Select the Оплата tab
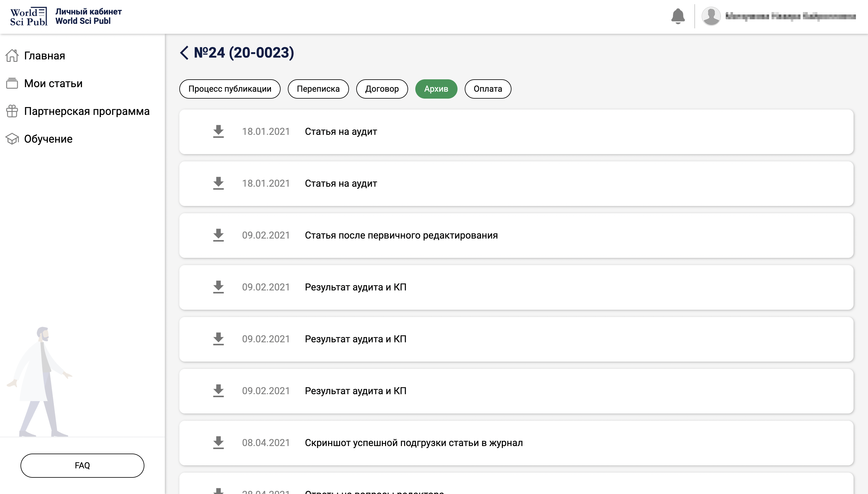Image resolution: width=868 pixels, height=494 pixels. click(488, 89)
